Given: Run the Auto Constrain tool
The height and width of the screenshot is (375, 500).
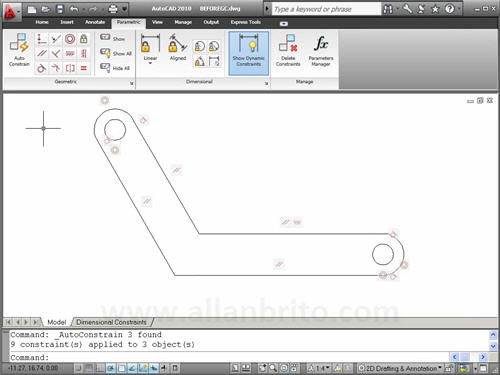Looking at the screenshot, I should [x=19, y=51].
